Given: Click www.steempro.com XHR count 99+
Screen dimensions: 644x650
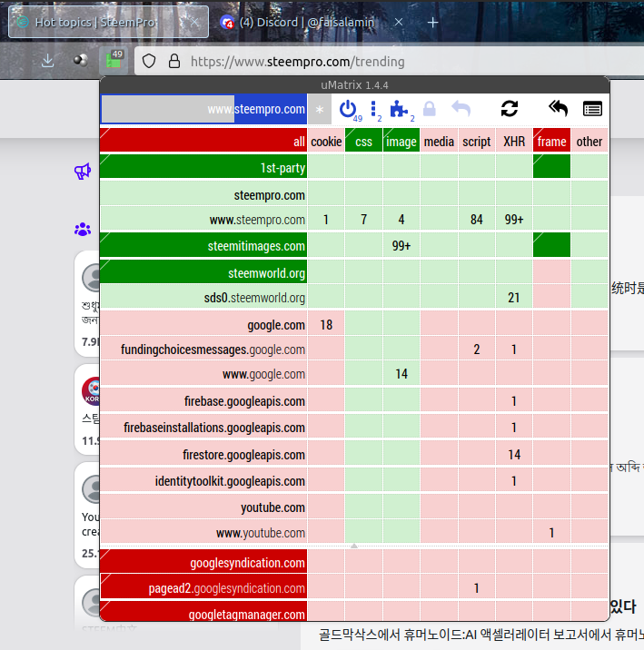Looking at the screenshot, I should tap(514, 219).
